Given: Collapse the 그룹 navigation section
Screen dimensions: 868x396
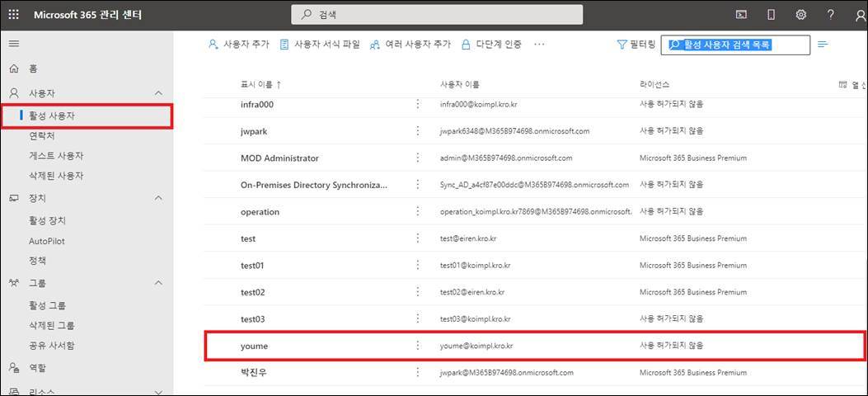Looking at the screenshot, I should tap(158, 283).
